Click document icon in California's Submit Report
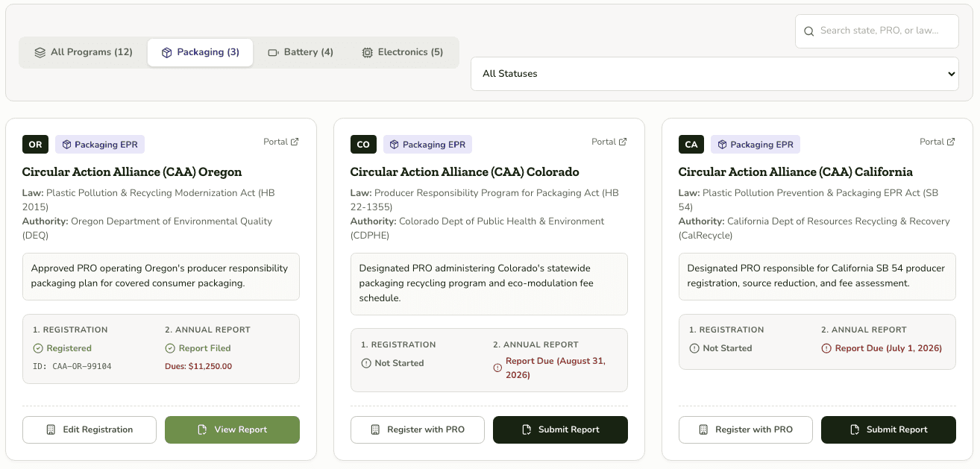This screenshot has width=980, height=469. [x=855, y=429]
